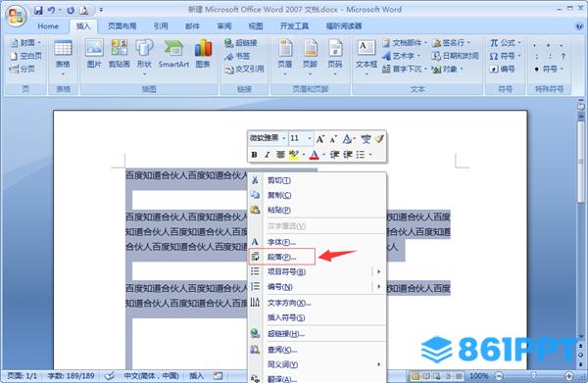Insert a Text Box from ribbon
The width and height of the screenshot is (588, 383).
(366, 57)
